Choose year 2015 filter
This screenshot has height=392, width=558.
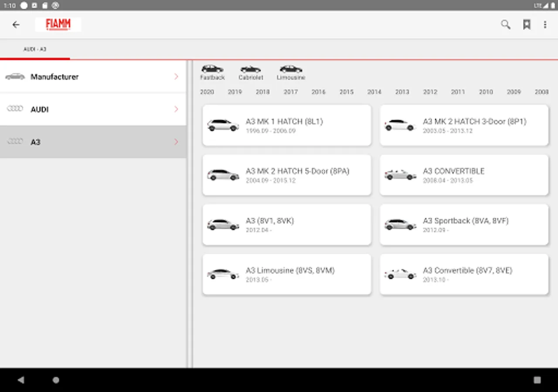pos(347,92)
